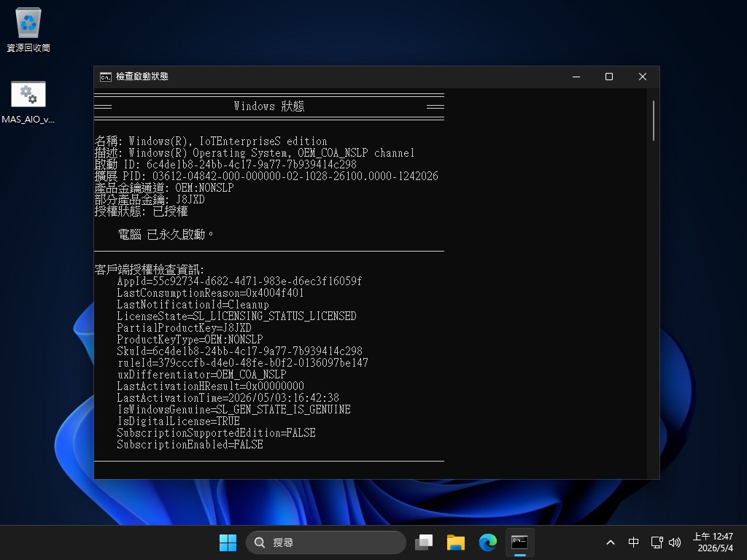747x560 pixels.
Task: Open Task View from the taskbar
Action: point(424,542)
